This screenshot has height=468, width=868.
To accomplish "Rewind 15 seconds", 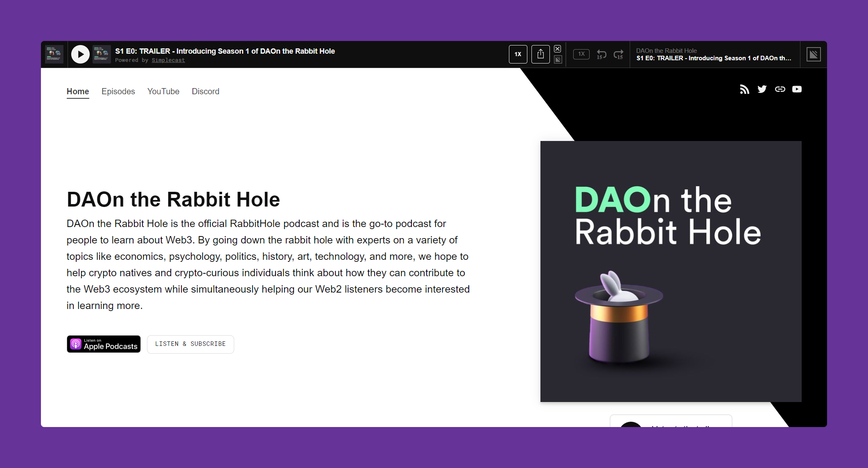I will [x=601, y=54].
